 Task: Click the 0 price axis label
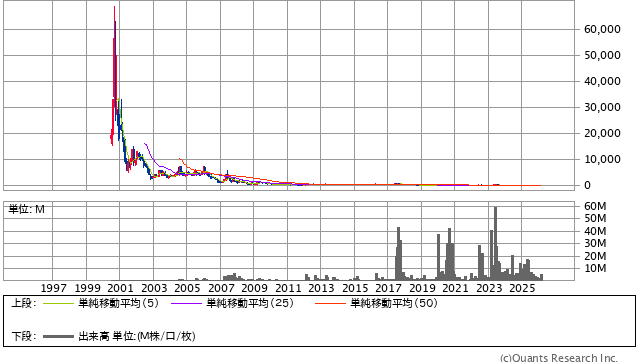click(x=587, y=185)
